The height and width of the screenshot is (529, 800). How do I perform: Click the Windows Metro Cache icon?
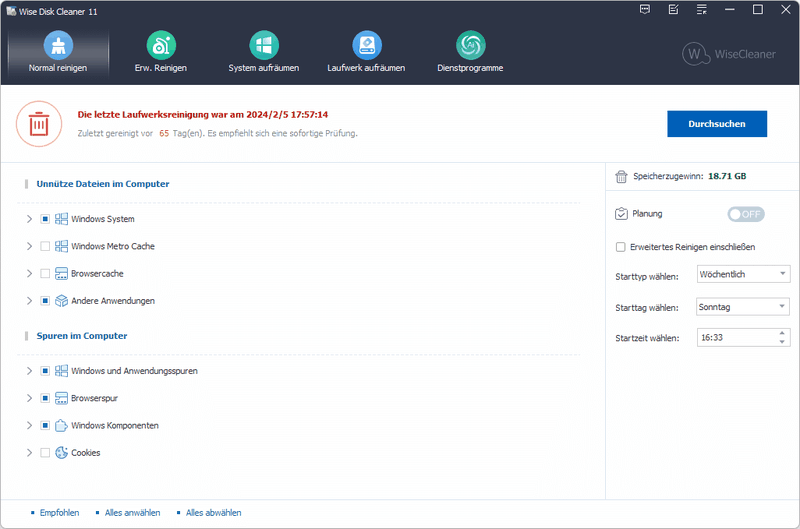61,246
